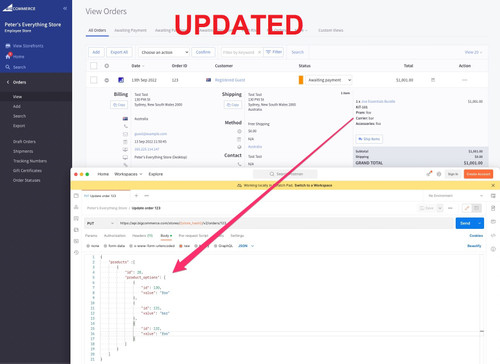Click the orange status color swatch
Image resolution: width=500 pixels, height=364 pixels.
pos(301,80)
